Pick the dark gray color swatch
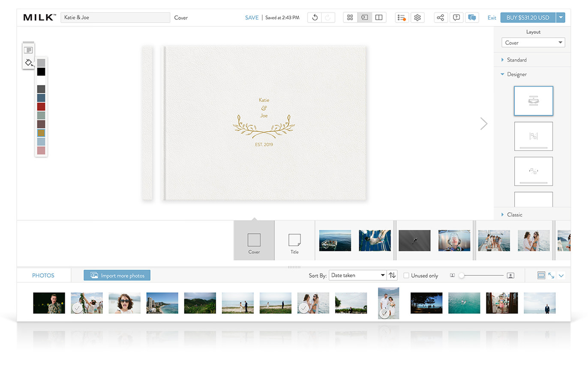Viewport: 588px width, 369px height. pyautogui.click(x=41, y=89)
